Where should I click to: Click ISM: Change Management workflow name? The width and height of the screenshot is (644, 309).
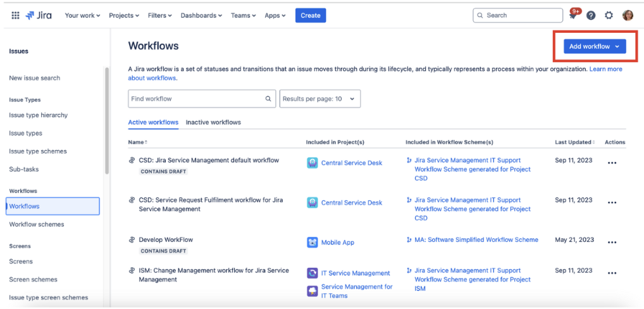214,275
